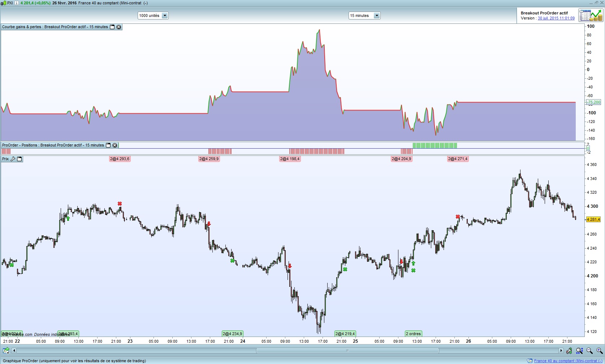Image resolution: width=605 pixels, height=364 pixels.
Task: Close the ProOrder Positions panel
Action: point(115,145)
